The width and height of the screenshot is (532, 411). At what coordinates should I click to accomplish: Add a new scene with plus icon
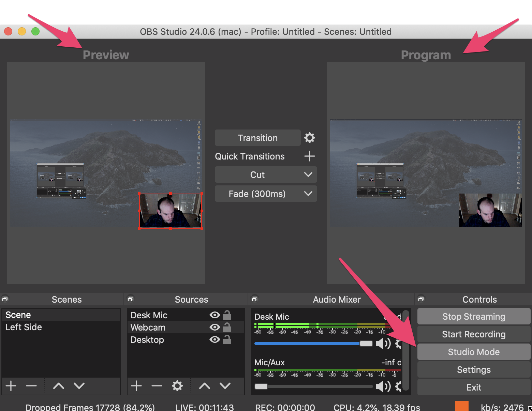click(11, 386)
